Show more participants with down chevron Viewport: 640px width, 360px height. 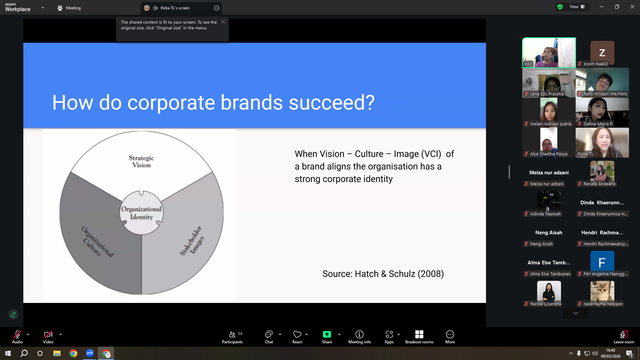pos(576,313)
